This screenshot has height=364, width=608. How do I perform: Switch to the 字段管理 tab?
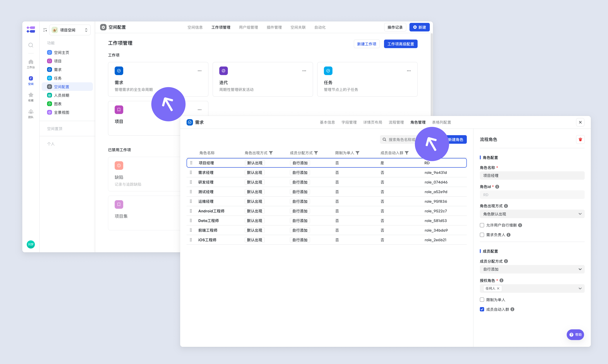point(349,122)
